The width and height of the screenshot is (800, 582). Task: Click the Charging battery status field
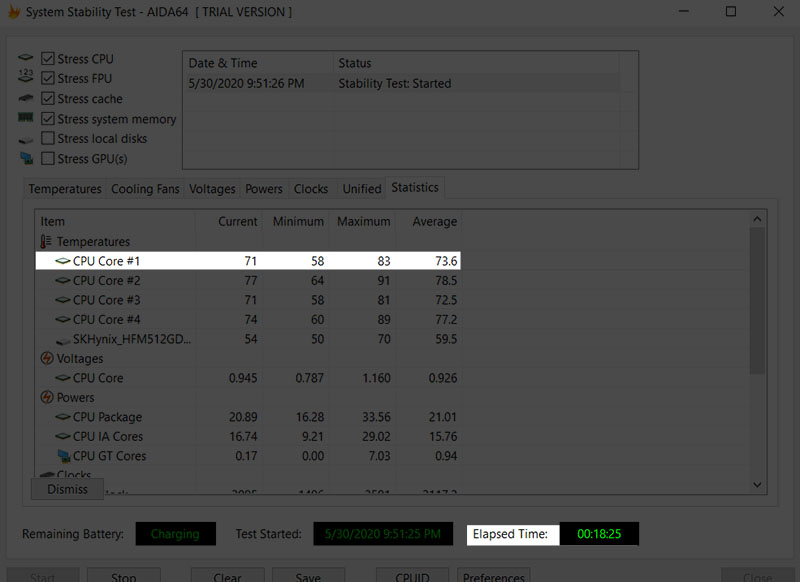click(x=176, y=534)
